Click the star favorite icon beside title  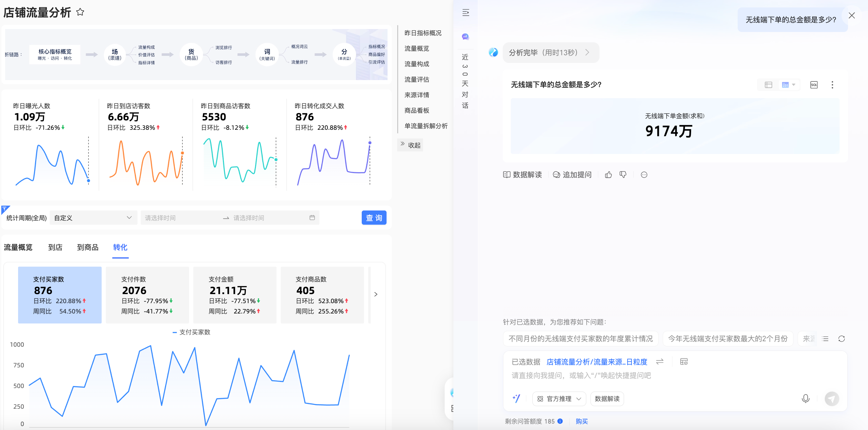[80, 12]
